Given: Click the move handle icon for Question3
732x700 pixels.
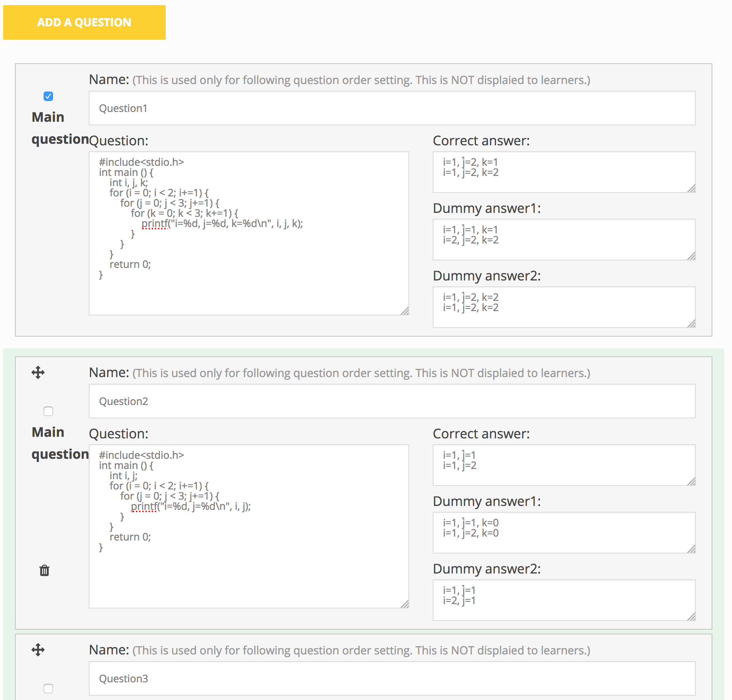Looking at the screenshot, I should click(38, 650).
